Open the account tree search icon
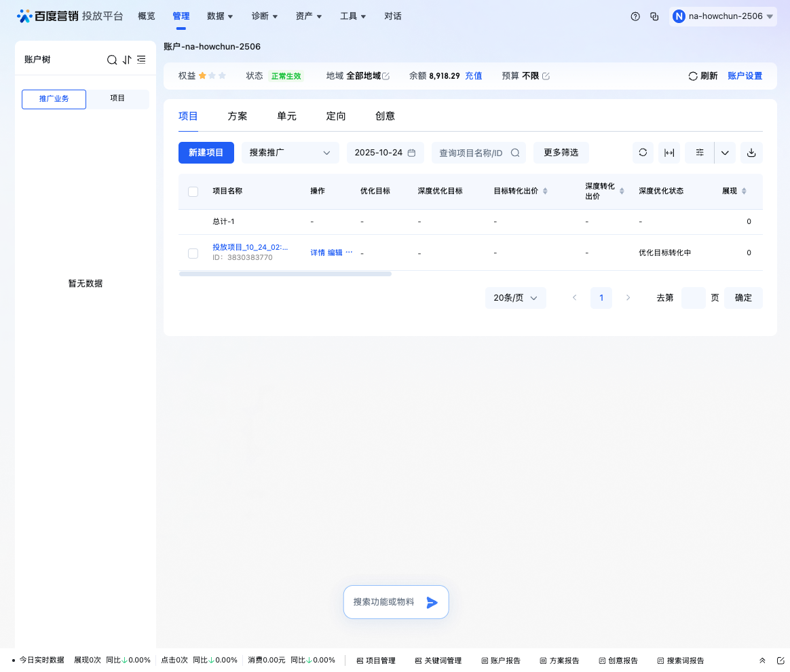 pos(112,60)
